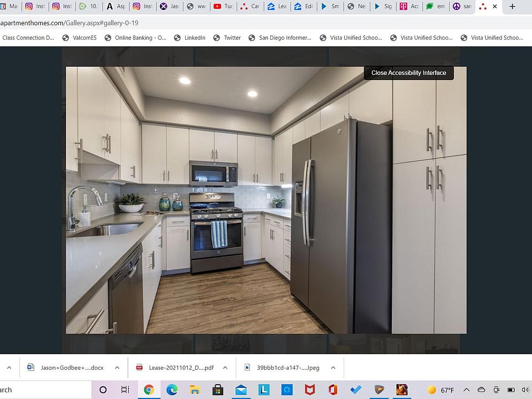Screen dimensions: 532x399
Task: Switch to the 'Sig' tab
Action: pos(383,7)
